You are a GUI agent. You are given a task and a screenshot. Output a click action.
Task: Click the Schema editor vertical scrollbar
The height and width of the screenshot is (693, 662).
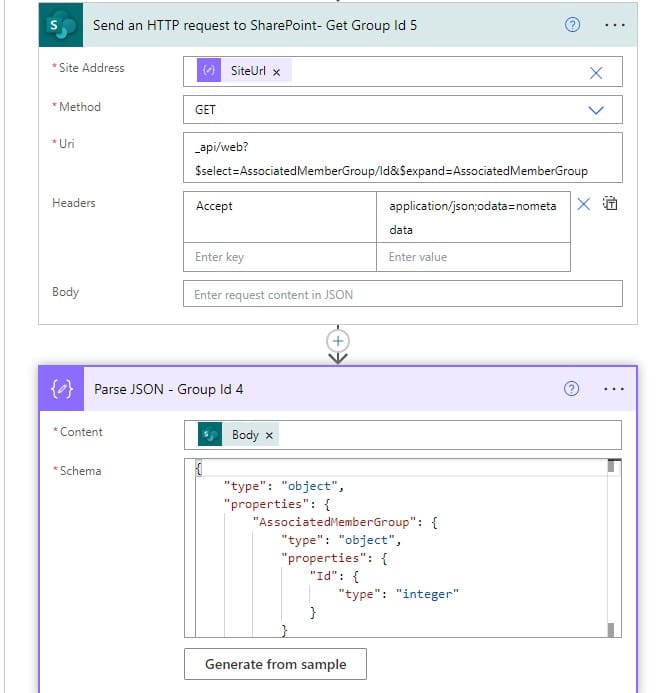point(611,548)
